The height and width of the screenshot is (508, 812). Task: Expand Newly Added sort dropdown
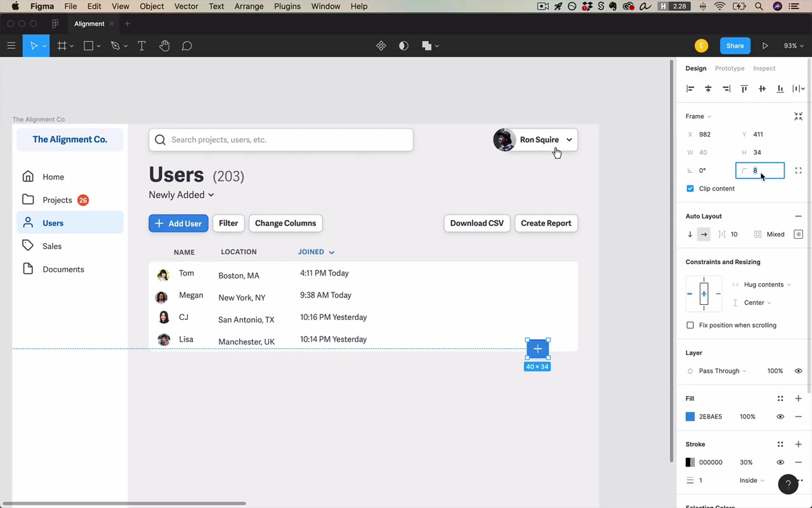(181, 195)
